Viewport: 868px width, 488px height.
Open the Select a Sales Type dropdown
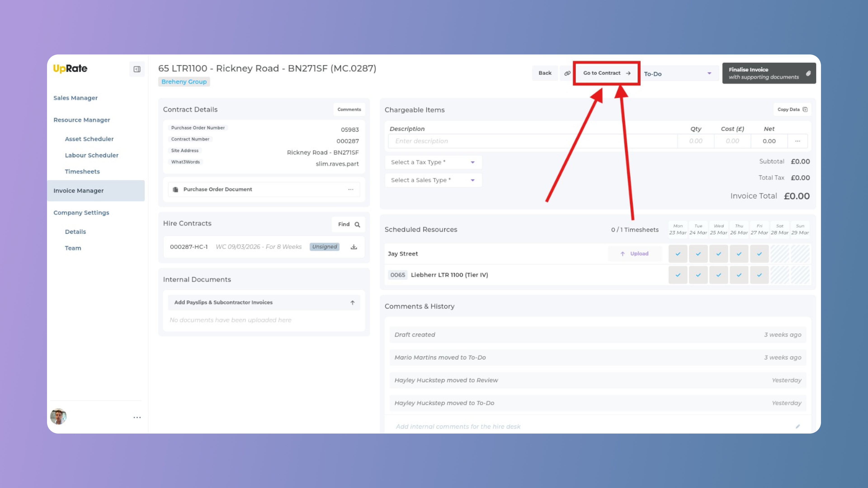pyautogui.click(x=433, y=180)
